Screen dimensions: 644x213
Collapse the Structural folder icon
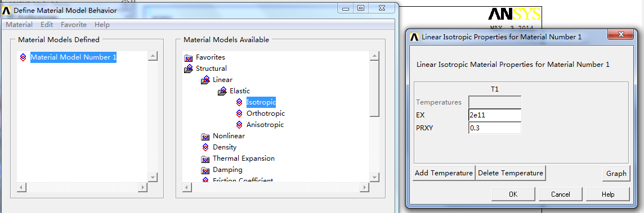189,69
